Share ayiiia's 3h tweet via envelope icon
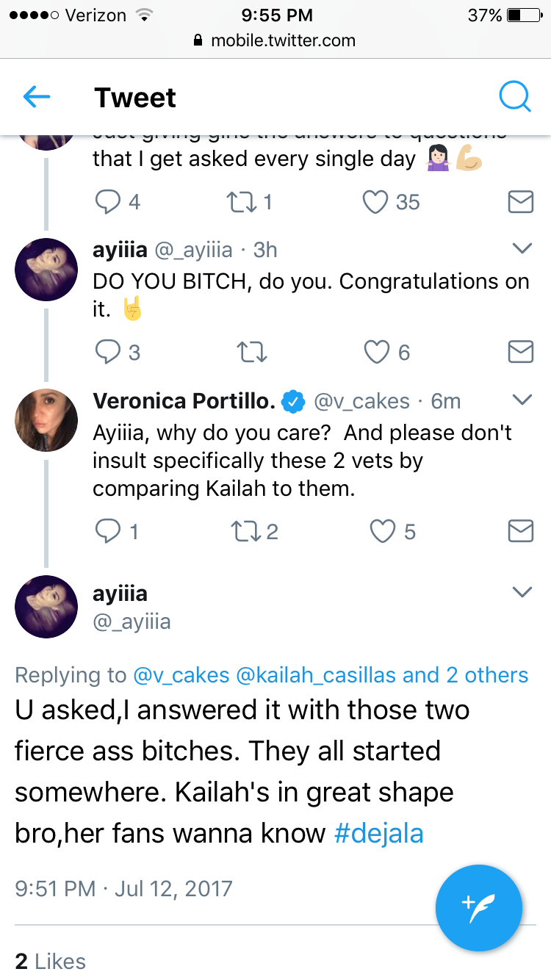551x980 pixels. (521, 353)
